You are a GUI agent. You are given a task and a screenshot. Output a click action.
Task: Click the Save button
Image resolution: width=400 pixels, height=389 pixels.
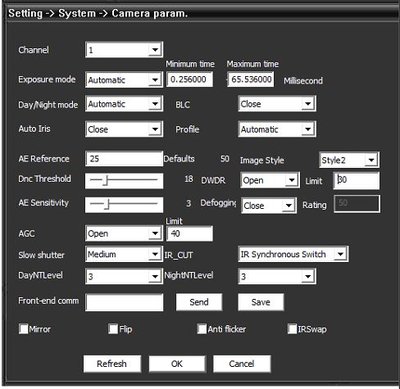(261, 302)
